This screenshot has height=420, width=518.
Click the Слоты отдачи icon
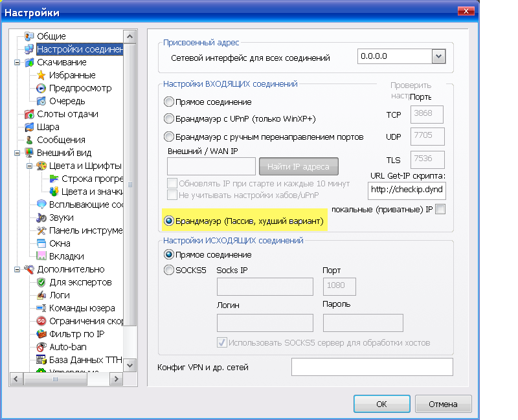[x=28, y=114]
